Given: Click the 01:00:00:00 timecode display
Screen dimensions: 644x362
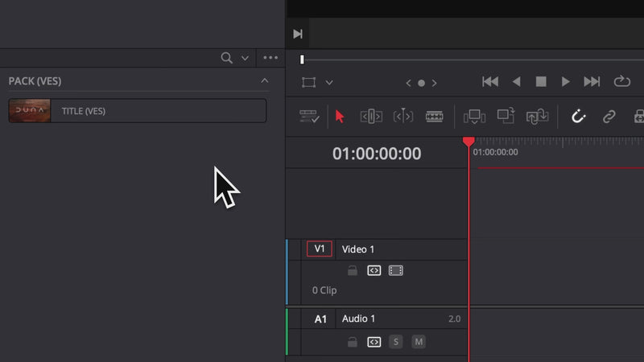Looking at the screenshot, I should pos(377,154).
